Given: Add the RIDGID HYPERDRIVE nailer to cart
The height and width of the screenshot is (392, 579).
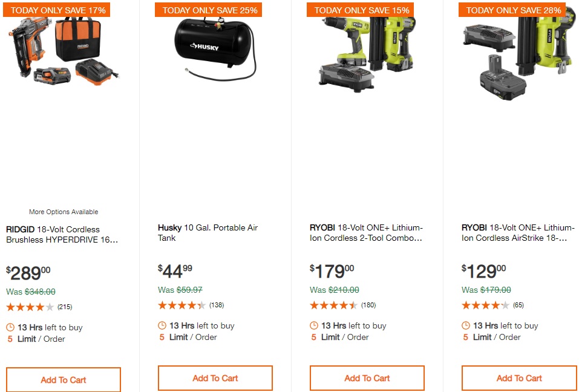Looking at the screenshot, I should point(64,380).
